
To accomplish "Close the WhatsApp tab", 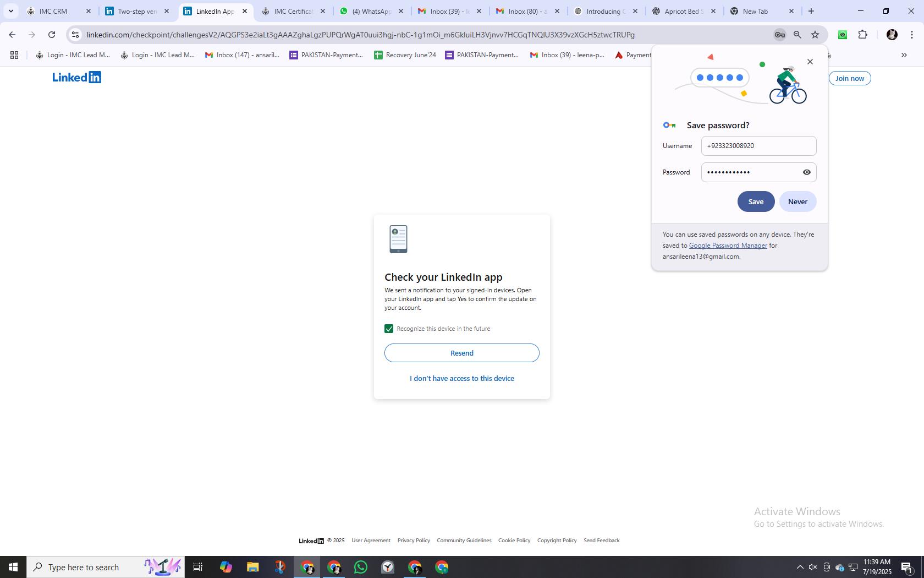I will coord(401,11).
